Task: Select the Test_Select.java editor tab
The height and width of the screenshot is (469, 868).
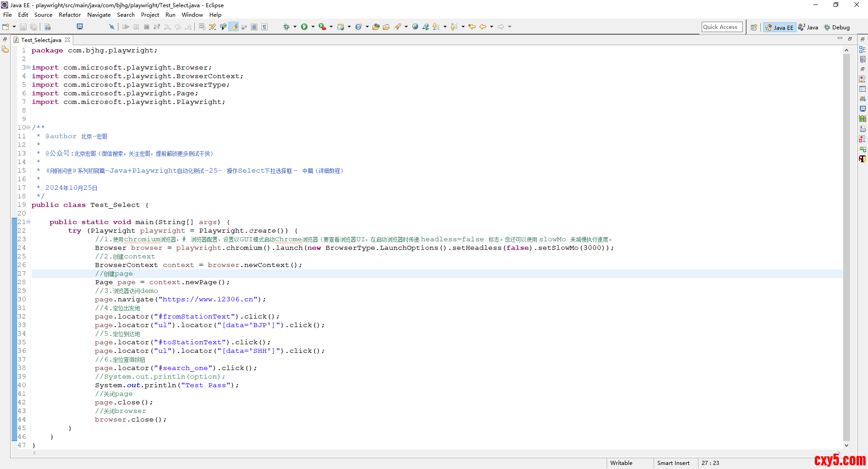Action: click(41, 40)
